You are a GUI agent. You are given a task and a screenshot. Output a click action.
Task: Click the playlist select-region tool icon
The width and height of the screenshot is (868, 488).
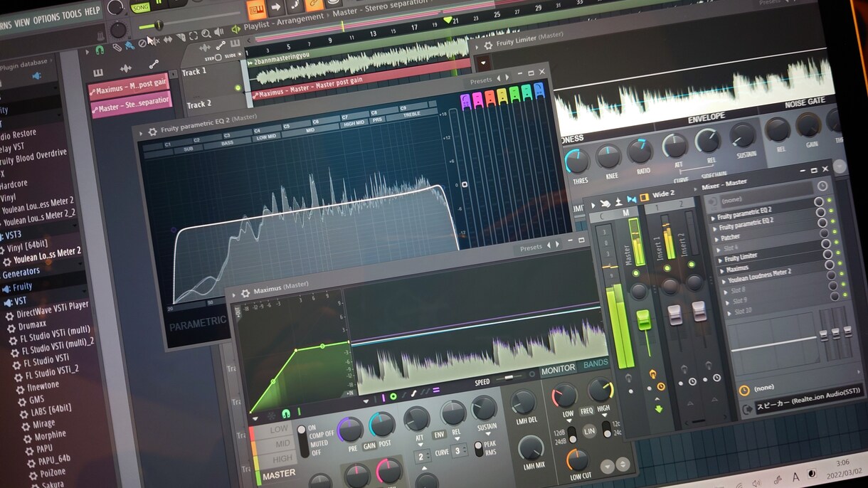click(192, 34)
